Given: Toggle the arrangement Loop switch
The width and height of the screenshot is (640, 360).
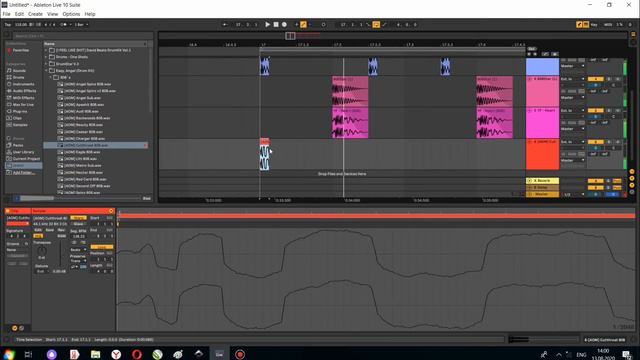Looking at the screenshot, I should [376, 24].
